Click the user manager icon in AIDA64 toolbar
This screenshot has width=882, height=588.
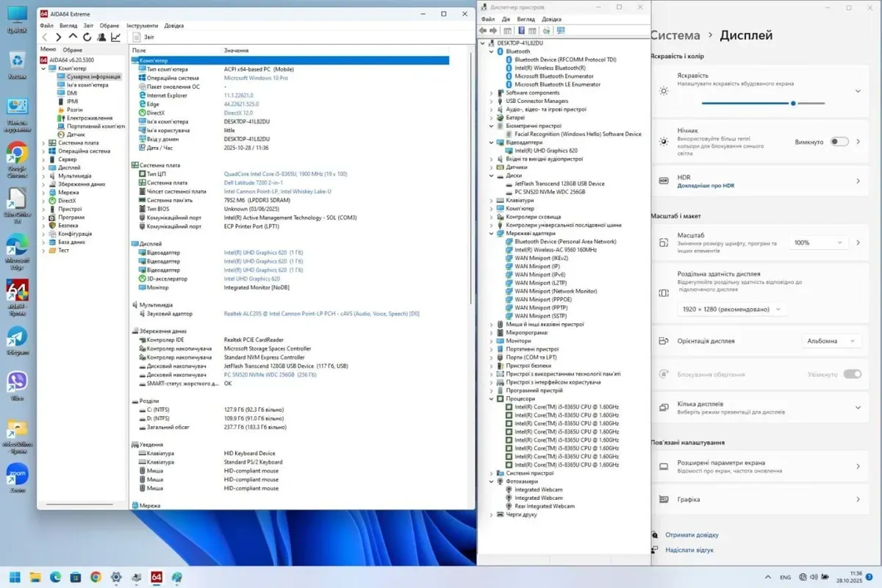pyautogui.click(x=101, y=37)
